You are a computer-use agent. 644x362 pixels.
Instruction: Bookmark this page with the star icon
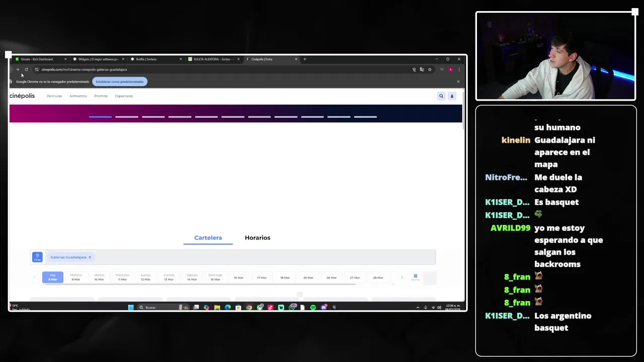point(430,69)
